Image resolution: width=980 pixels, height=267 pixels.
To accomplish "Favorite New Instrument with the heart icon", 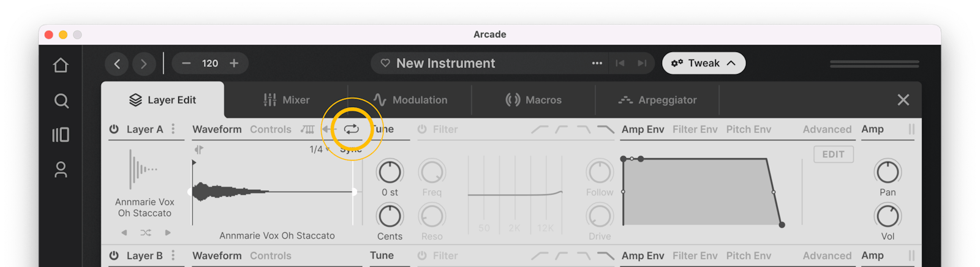I will pos(385,63).
